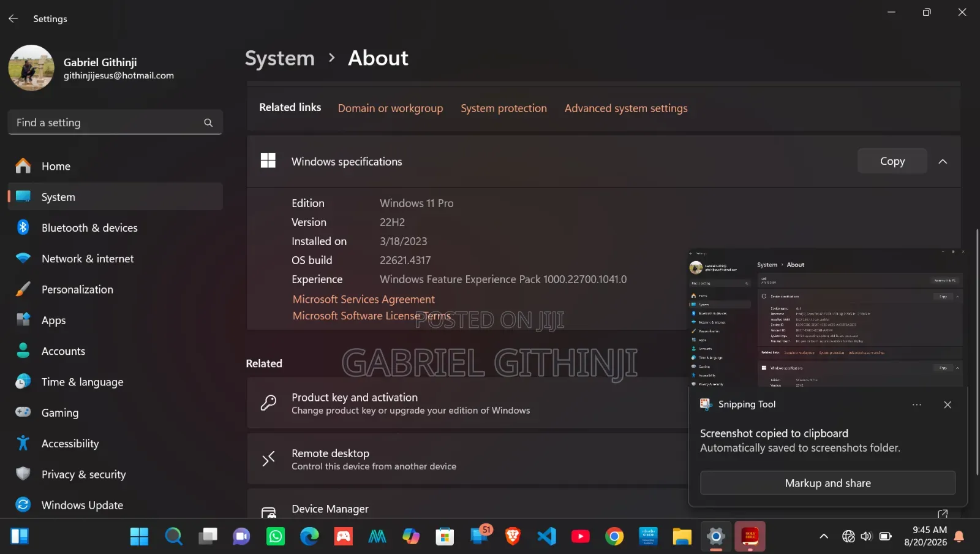Image resolution: width=980 pixels, height=554 pixels.
Task: Go to Windows Update settings
Action: (x=115, y=505)
